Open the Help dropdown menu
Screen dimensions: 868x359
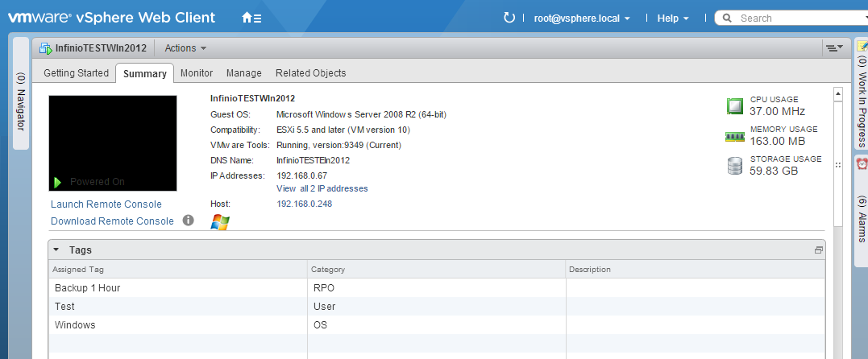[x=673, y=19]
